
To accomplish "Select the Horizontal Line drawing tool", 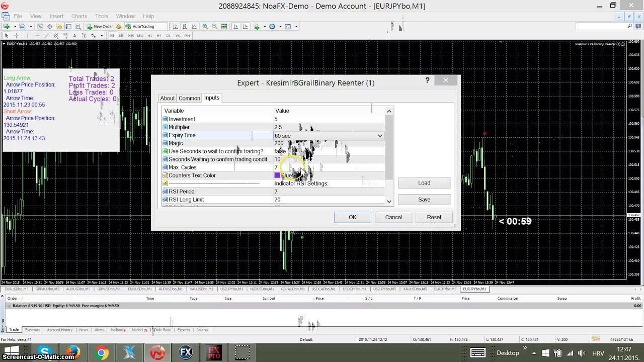I will click(x=37, y=36).
